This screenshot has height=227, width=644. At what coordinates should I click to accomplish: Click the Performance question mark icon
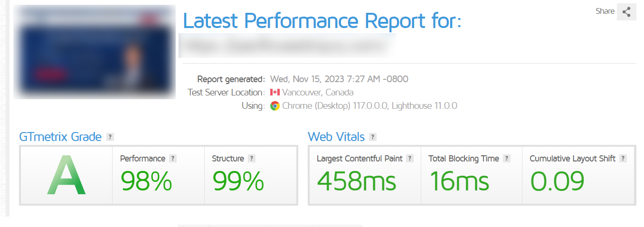[x=173, y=159]
